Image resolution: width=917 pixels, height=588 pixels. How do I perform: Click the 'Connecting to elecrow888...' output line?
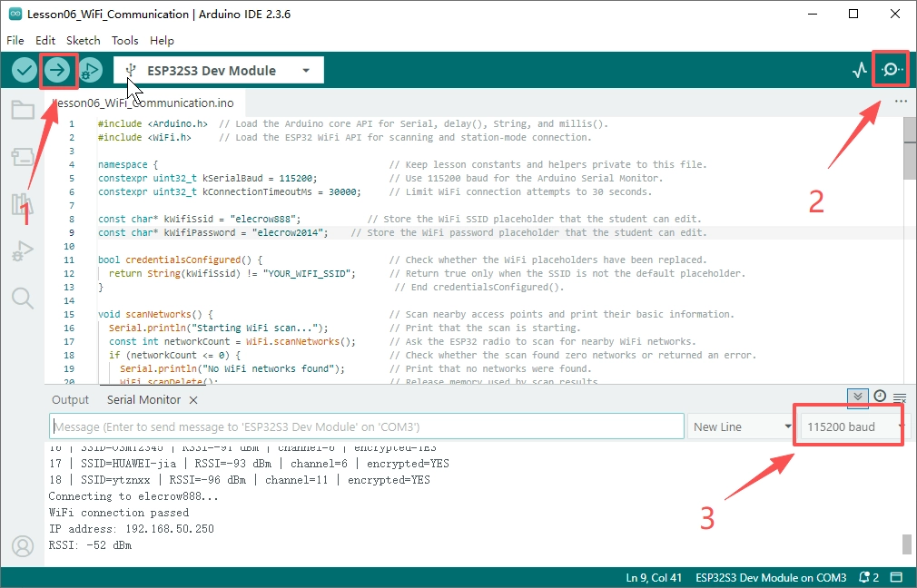(x=133, y=496)
